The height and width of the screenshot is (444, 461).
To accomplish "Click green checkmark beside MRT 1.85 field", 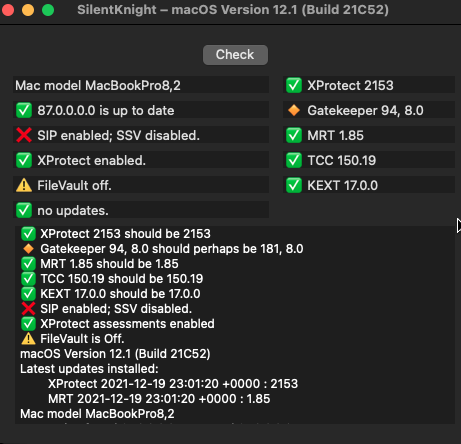I will (x=294, y=135).
